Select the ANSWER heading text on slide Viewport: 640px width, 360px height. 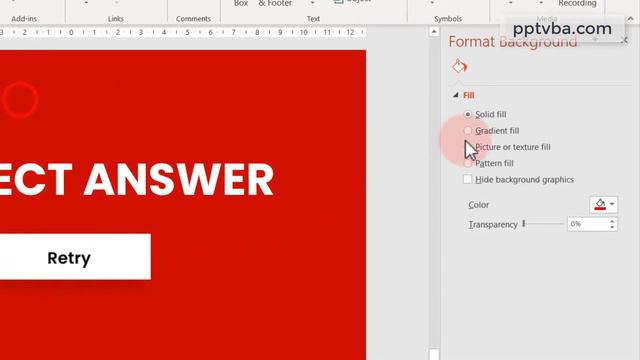pyautogui.click(x=178, y=180)
